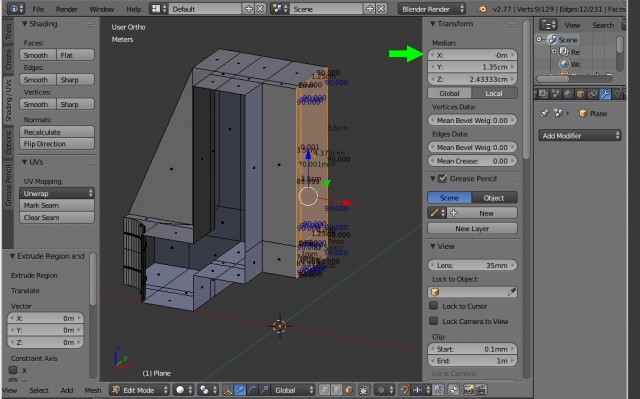The width and height of the screenshot is (640, 399).
Task: Switch to edge select mode
Action: [x=336, y=390]
